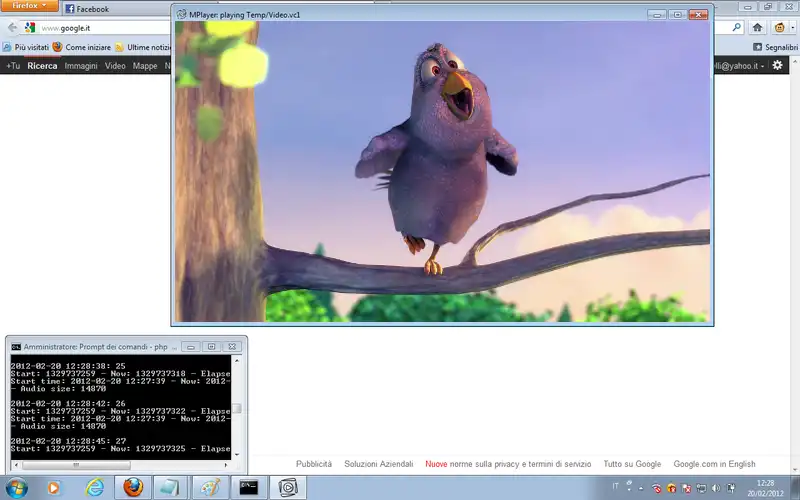Close the MPlayer window
This screenshot has width=800, height=500.
pyautogui.click(x=698, y=15)
